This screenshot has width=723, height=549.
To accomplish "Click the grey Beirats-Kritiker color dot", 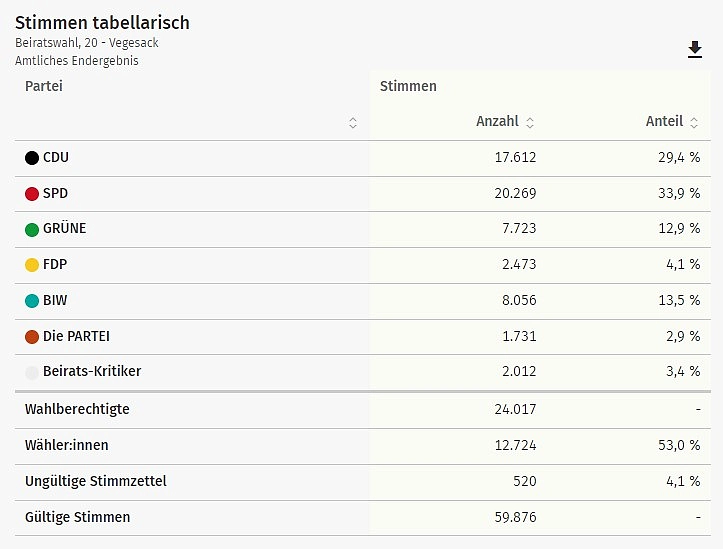I will point(32,372).
